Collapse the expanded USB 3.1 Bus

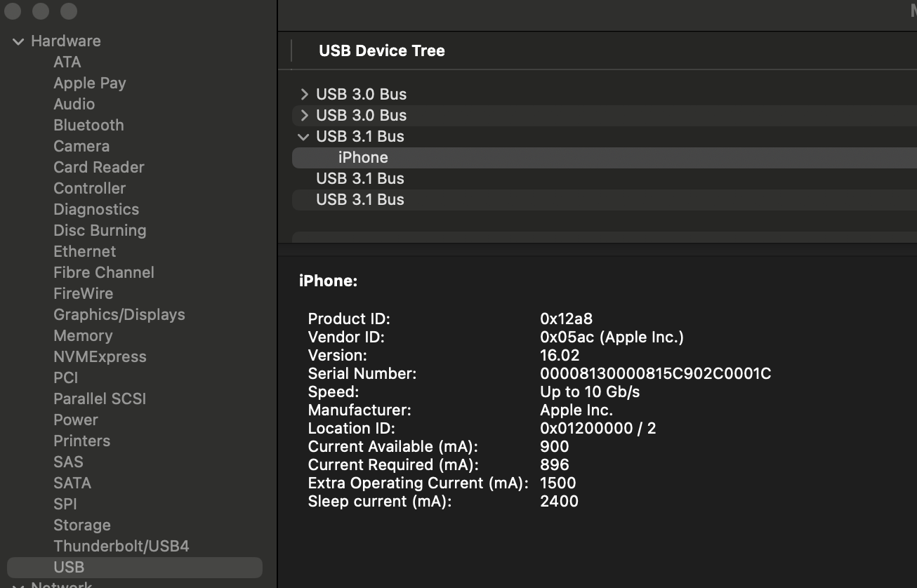[303, 136]
